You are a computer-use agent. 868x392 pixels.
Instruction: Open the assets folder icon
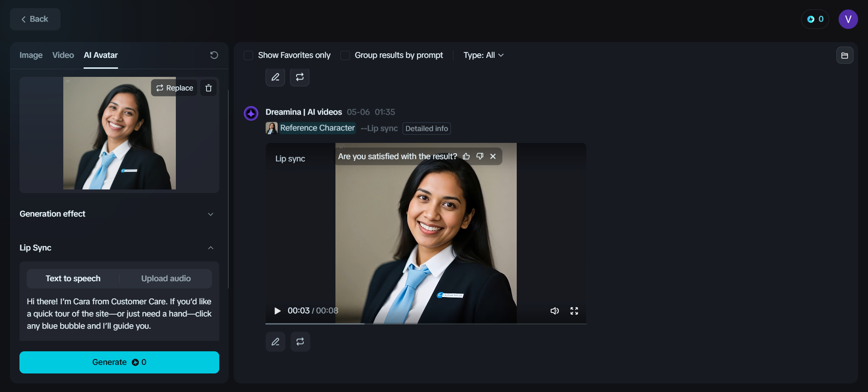click(844, 55)
